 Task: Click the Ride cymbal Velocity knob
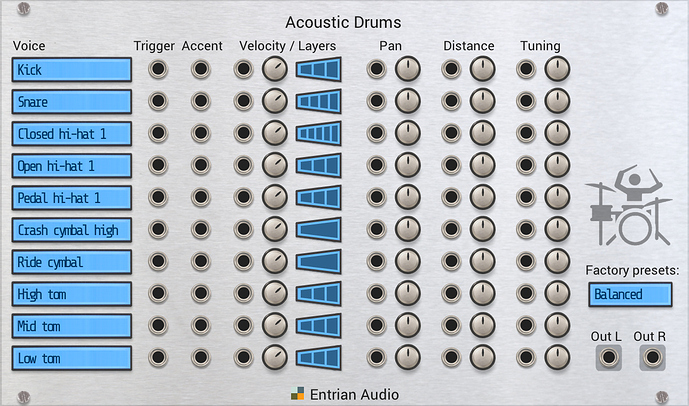point(275,261)
